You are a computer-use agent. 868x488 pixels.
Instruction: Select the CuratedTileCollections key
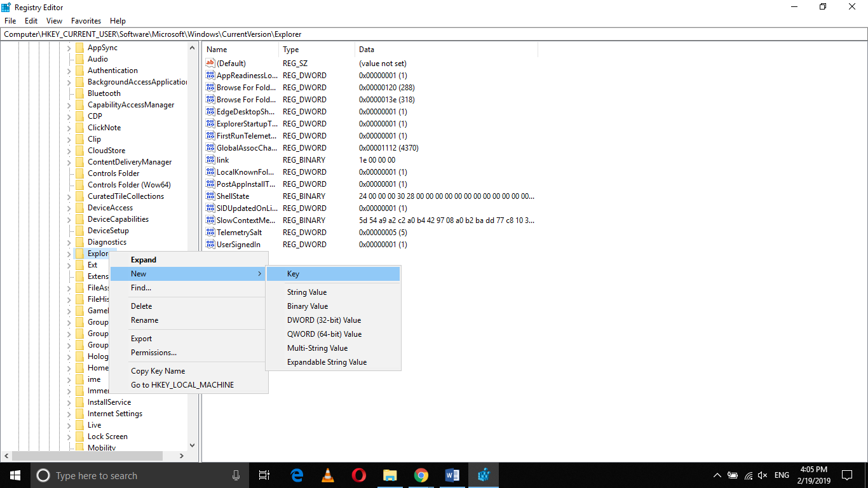point(126,196)
